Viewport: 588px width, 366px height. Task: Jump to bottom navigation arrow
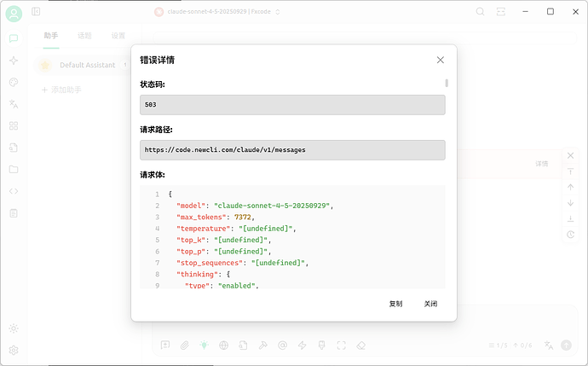click(x=570, y=218)
